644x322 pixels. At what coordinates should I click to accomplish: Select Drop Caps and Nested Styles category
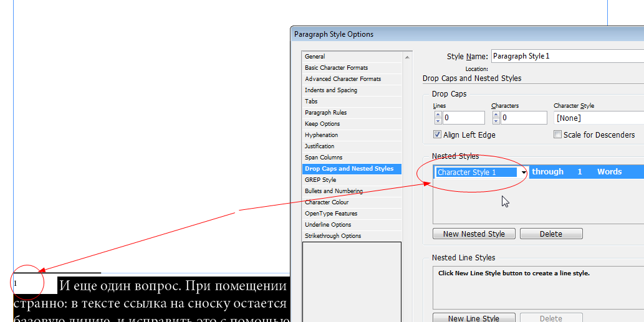coord(352,169)
